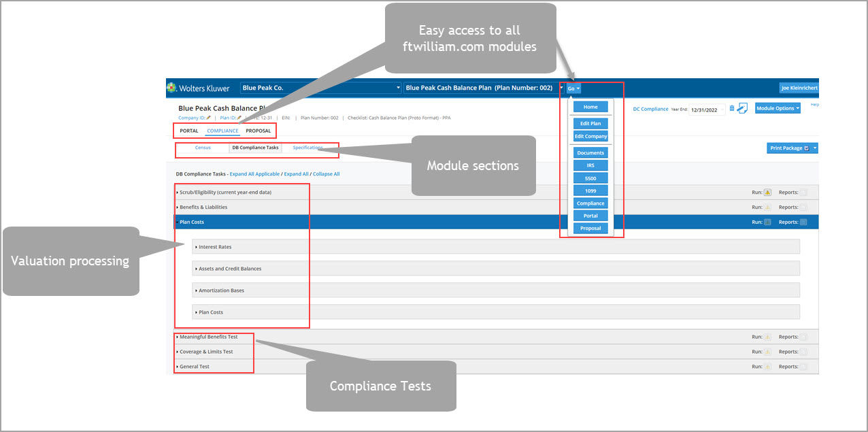
Task: Expand the Interest Rates section
Action: pyautogui.click(x=215, y=247)
